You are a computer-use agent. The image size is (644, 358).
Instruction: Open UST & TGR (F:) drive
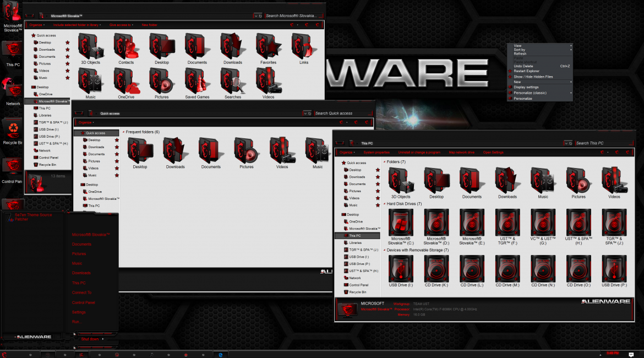(x=507, y=227)
